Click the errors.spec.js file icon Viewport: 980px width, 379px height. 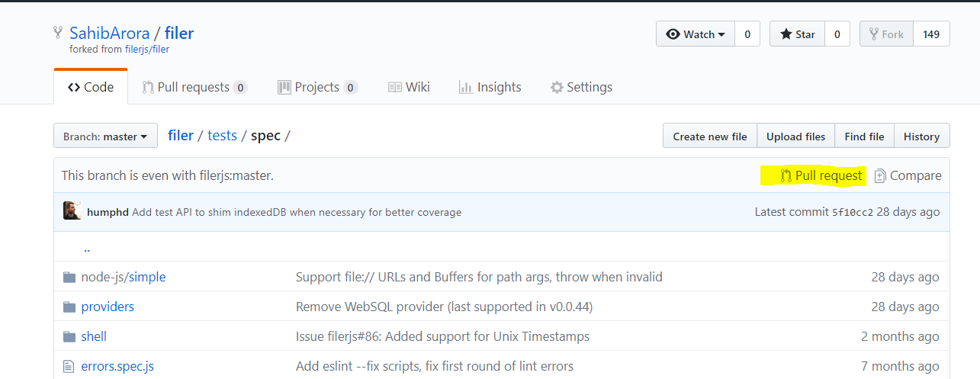pyautogui.click(x=69, y=366)
